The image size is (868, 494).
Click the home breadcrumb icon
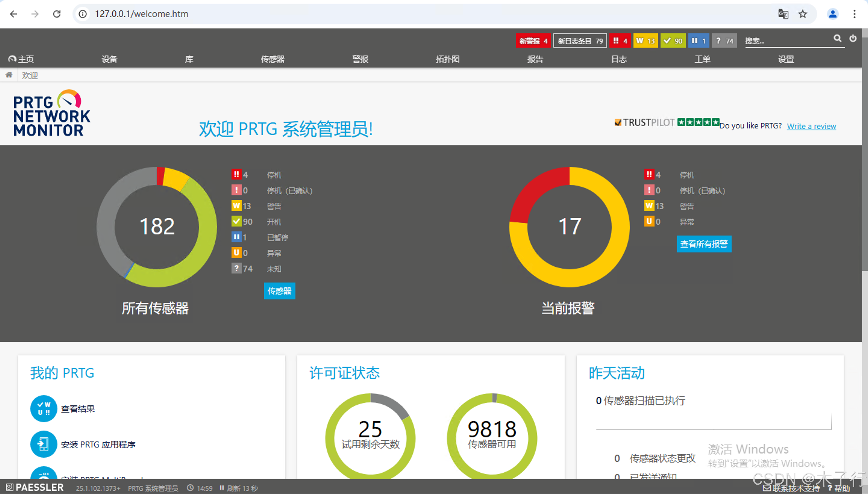[9, 75]
